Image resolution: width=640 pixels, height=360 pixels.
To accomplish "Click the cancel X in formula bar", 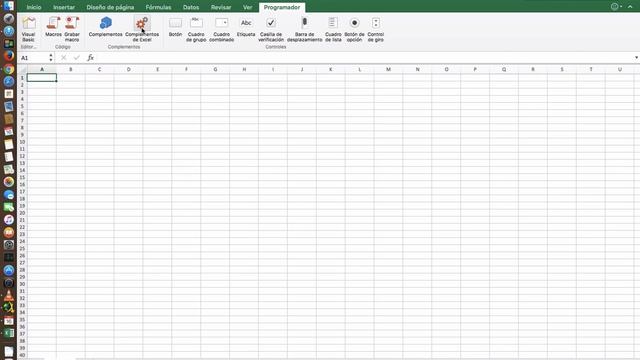I will tap(63, 58).
